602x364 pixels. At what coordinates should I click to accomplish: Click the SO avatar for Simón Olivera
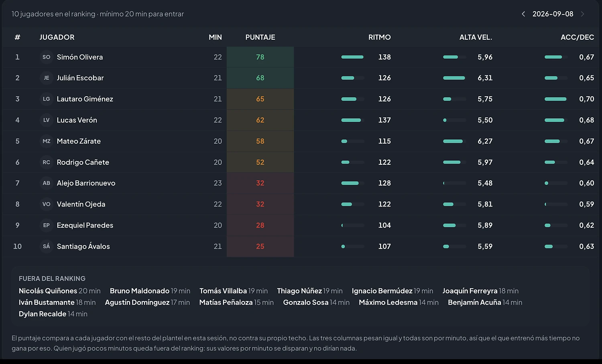pyautogui.click(x=47, y=57)
